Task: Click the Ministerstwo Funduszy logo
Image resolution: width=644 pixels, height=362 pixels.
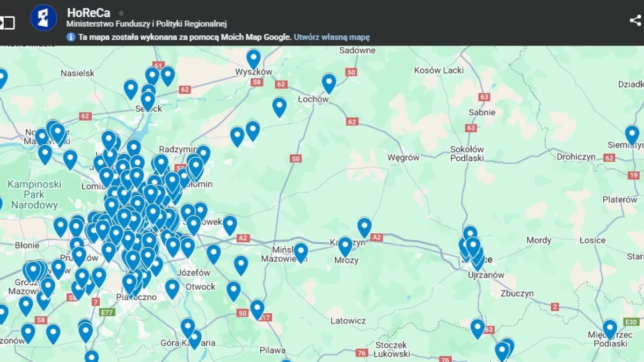Action: click(x=43, y=18)
